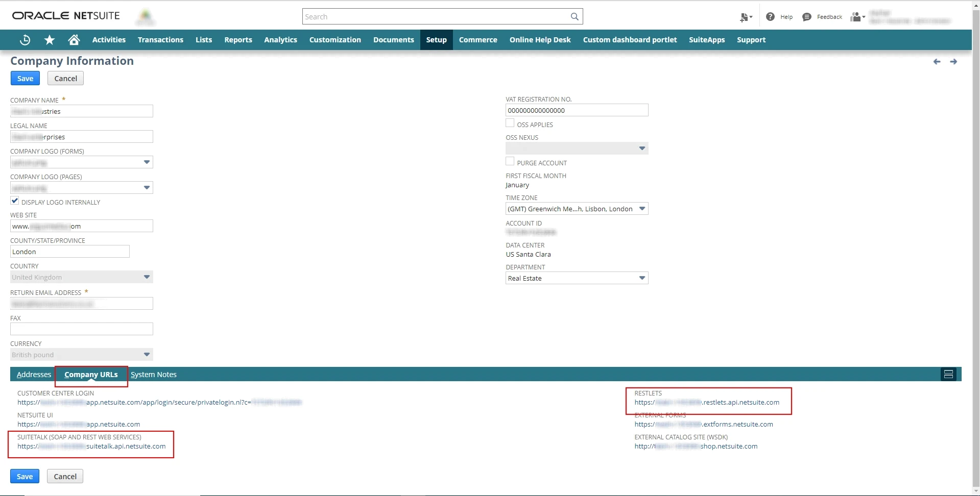This screenshot has height=496, width=980.
Task: Switch to the Addresses subtab
Action: 34,375
